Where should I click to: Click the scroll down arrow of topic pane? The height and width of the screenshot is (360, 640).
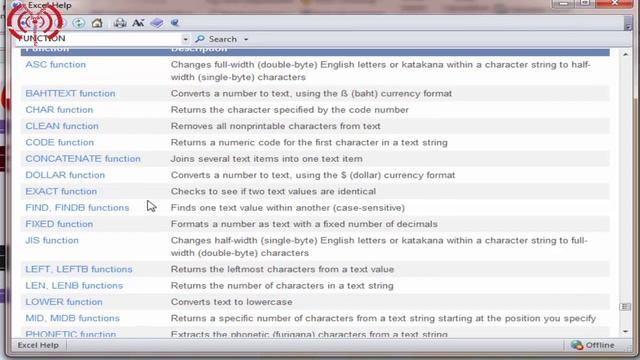pyautogui.click(x=626, y=331)
